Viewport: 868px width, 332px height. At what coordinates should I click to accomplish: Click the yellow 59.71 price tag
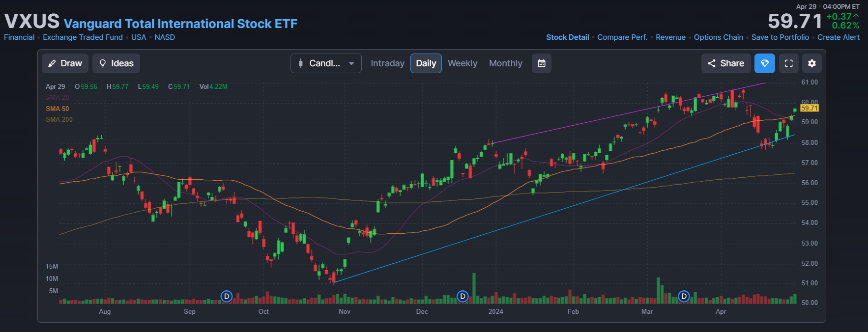click(810, 108)
